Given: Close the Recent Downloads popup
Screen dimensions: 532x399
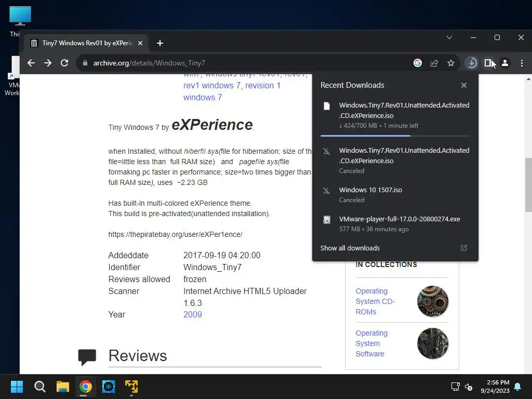Looking at the screenshot, I should (x=464, y=85).
